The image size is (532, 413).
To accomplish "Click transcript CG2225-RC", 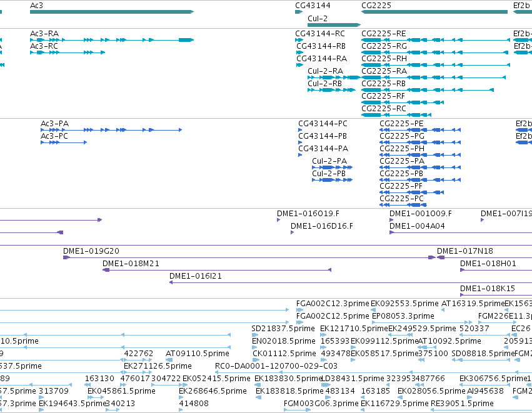I will [383, 109].
